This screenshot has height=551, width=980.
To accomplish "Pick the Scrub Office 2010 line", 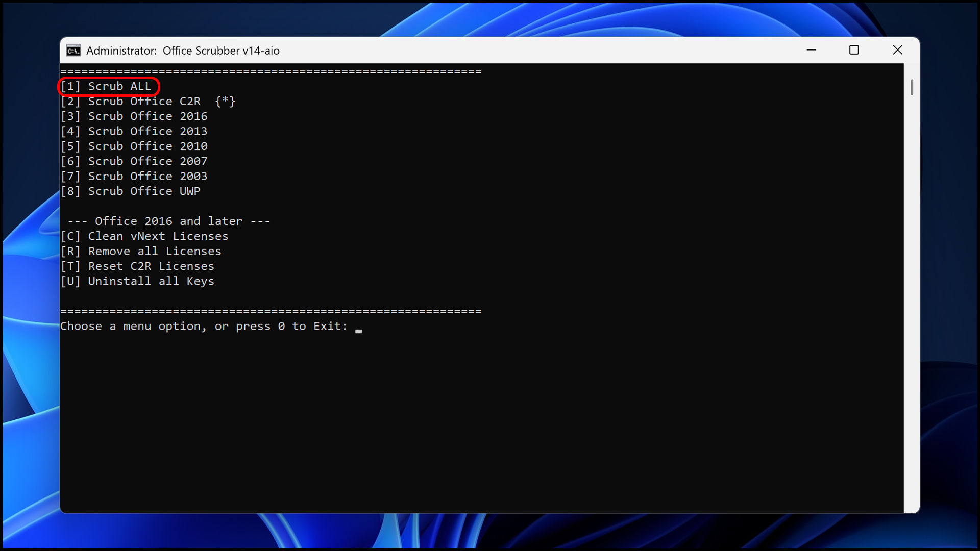I will click(134, 146).
